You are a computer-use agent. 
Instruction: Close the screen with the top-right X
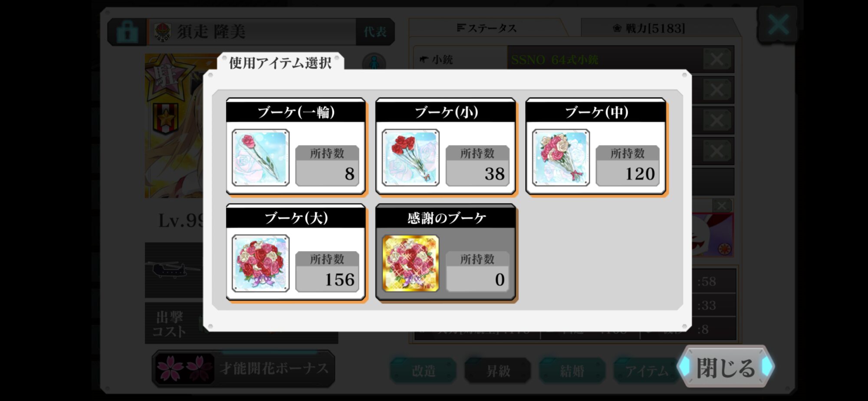coord(778,25)
